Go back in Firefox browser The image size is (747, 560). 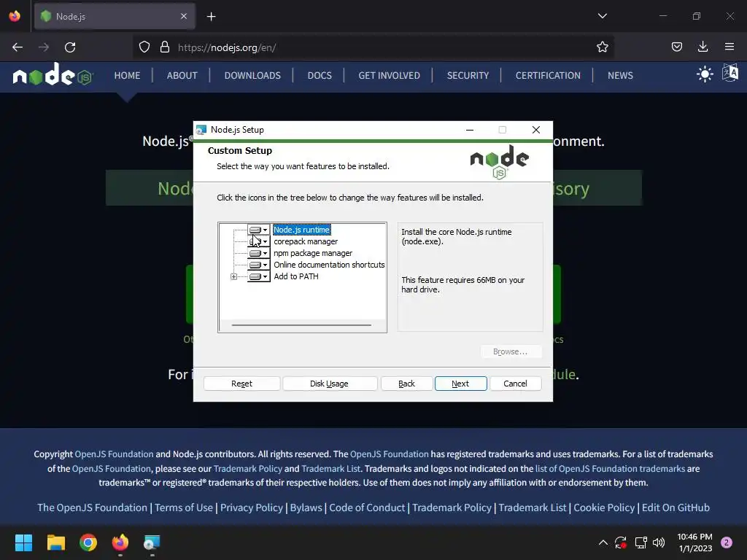18,47
